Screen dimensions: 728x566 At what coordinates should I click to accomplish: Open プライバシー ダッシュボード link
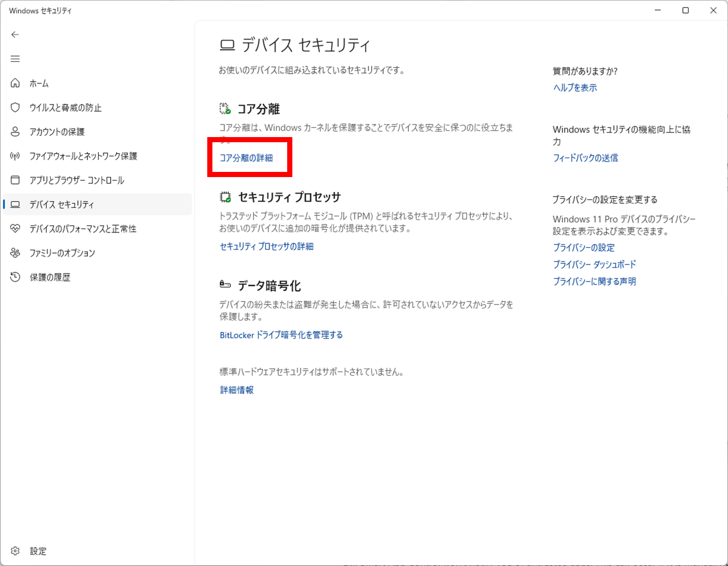tap(594, 264)
